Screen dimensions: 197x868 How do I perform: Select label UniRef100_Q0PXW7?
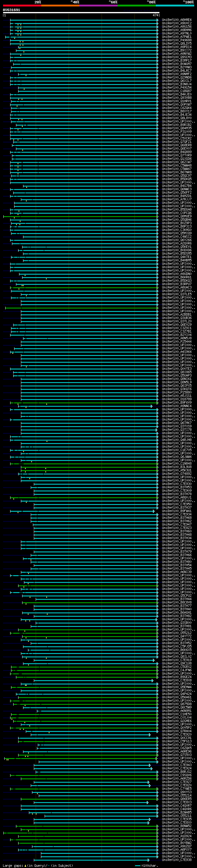pos(177,104)
